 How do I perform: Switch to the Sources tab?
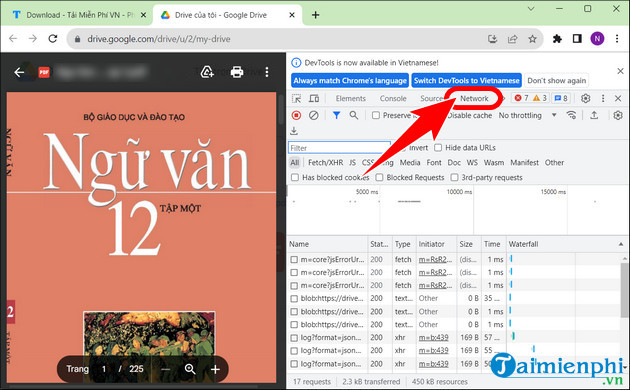point(431,98)
